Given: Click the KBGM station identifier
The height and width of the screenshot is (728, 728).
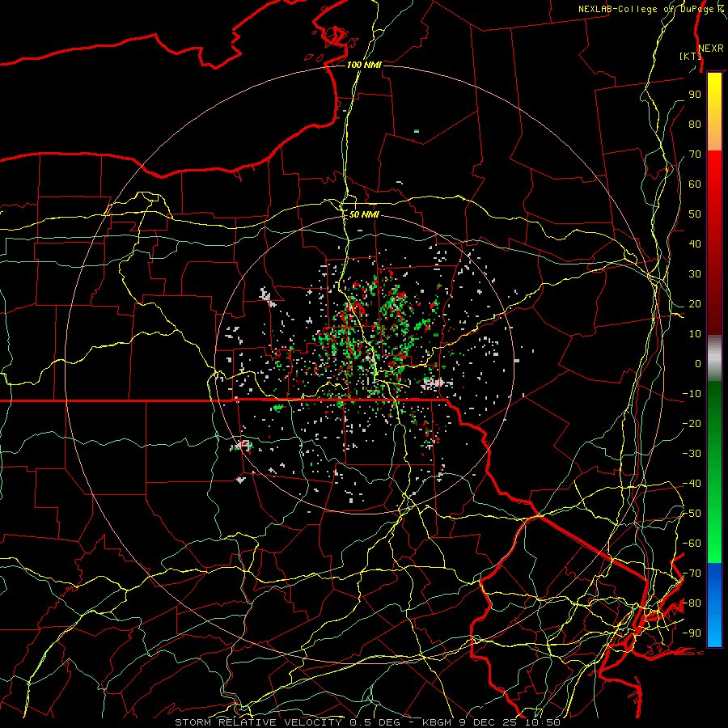Looking at the screenshot, I should tap(437, 722).
